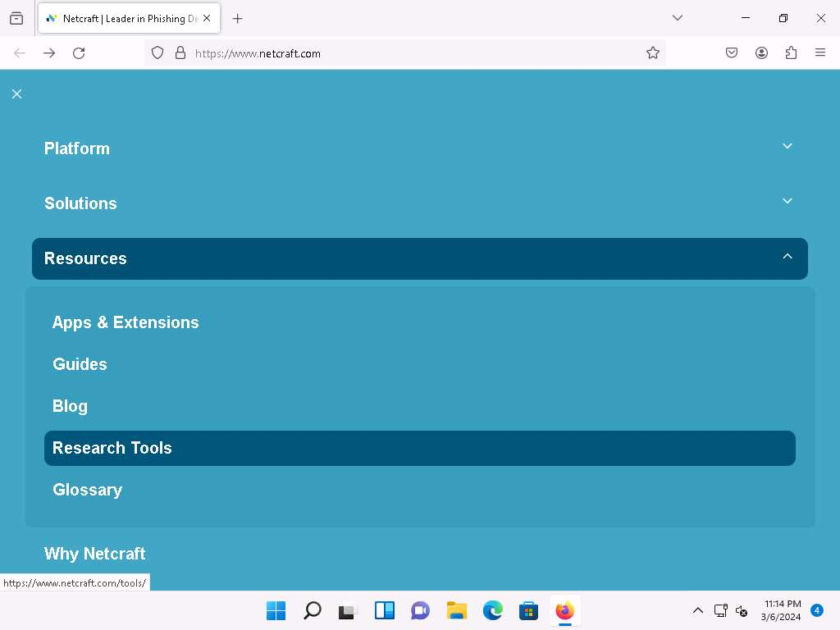Open the Extensions puzzle icon
This screenshot has height=630, width=840.
791,53
